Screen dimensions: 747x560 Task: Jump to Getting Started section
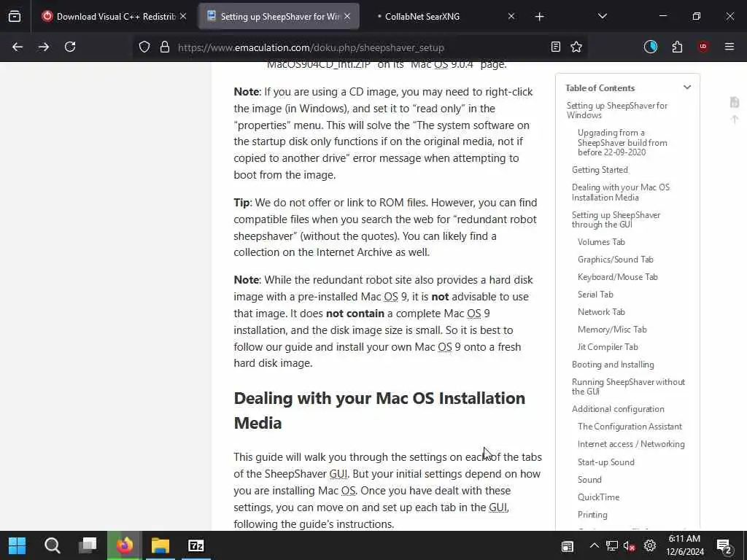600,169
